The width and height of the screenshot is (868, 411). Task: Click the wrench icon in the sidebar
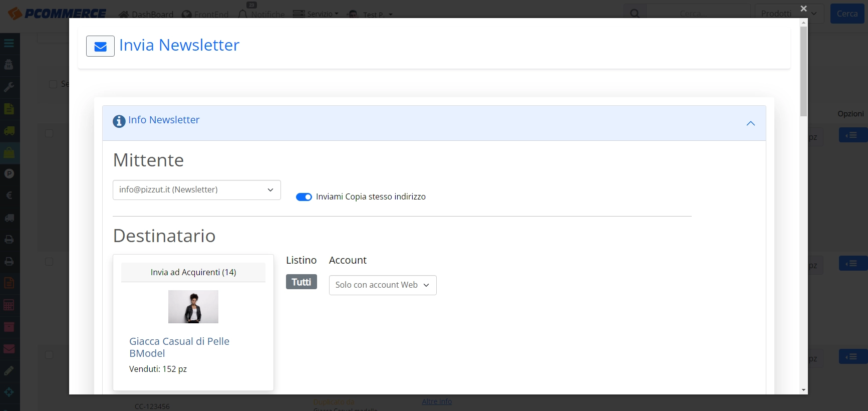tap(9, 87)
